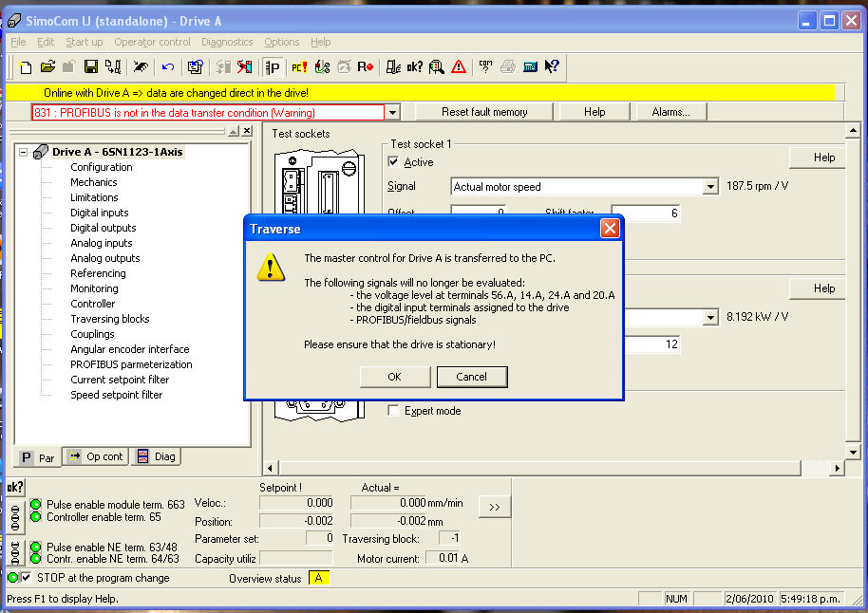Viewport: 868px width, 613px height.
Task: Click the PC! master control icon
Action: point(299,67)
